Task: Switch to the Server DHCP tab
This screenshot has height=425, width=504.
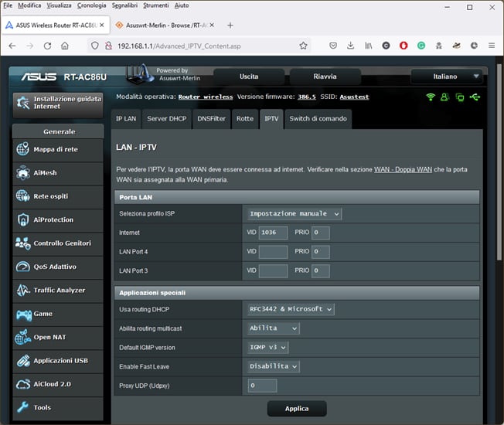Action: pyautogui.click(x=167, y=119)
